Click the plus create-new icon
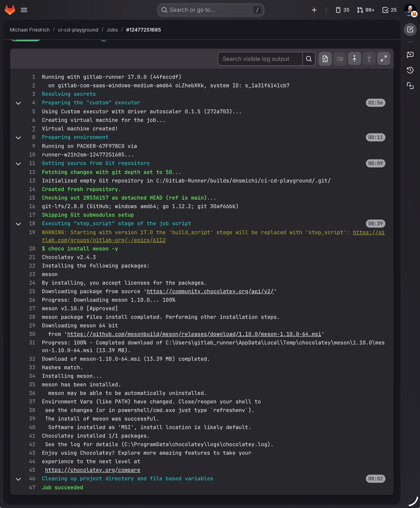This screenshot has height=508, width=420. pyautogui.click(x=314, y=10)
